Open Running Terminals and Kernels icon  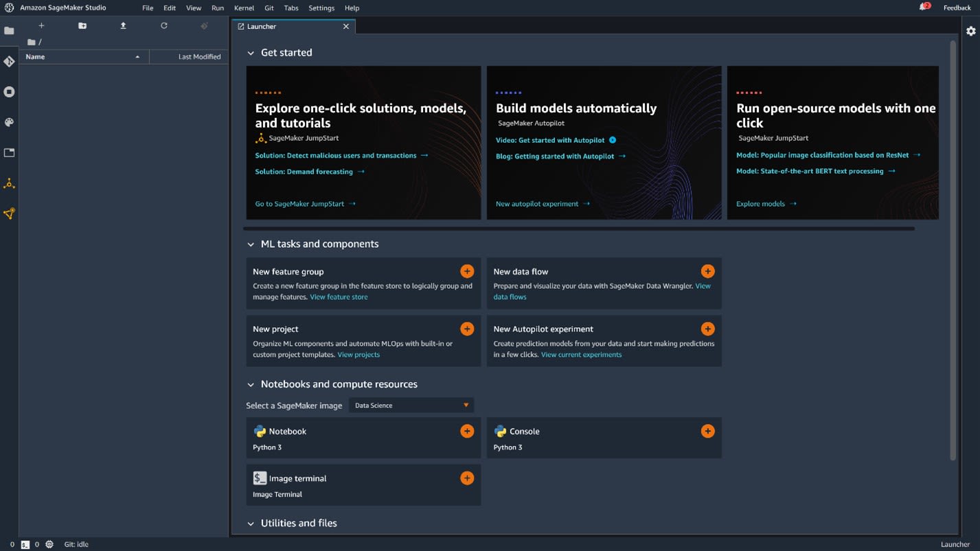click(9, 92)
